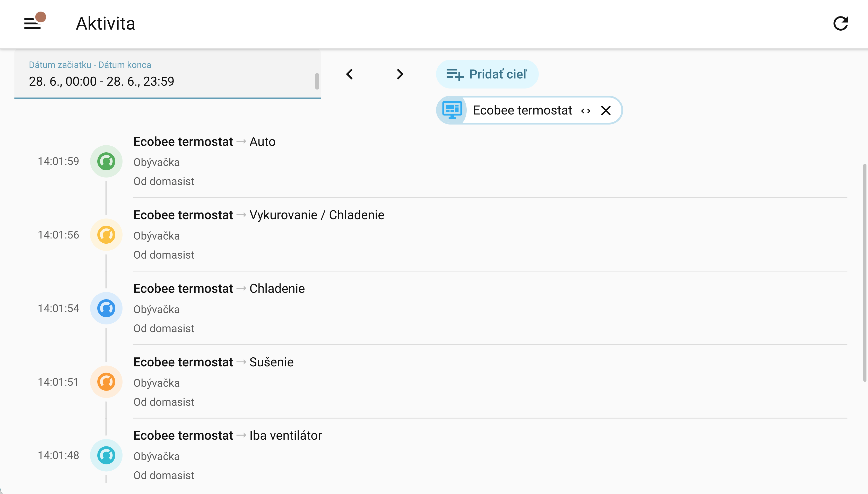Add a target with Pridať cieľ
868x494 pixels.
click(487, 74)
